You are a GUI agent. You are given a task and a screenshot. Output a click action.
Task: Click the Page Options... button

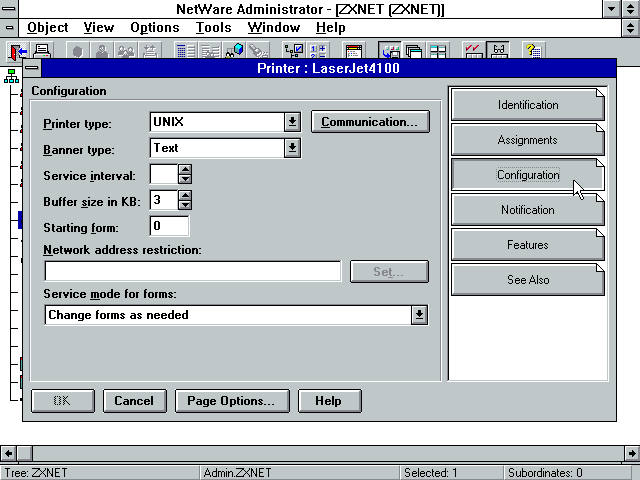232,401
